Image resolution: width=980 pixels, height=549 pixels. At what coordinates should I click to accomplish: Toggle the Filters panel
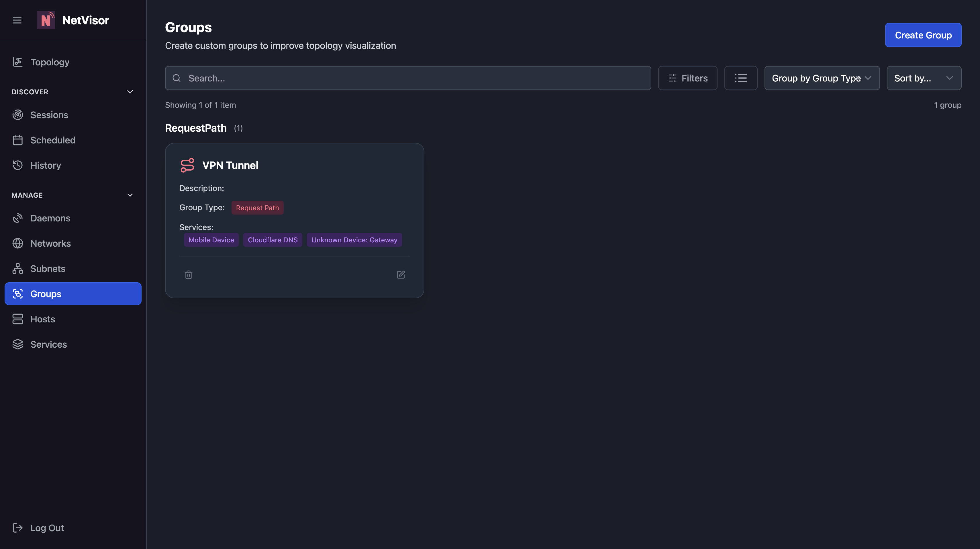pyautogui.click(x=687, y=78)
